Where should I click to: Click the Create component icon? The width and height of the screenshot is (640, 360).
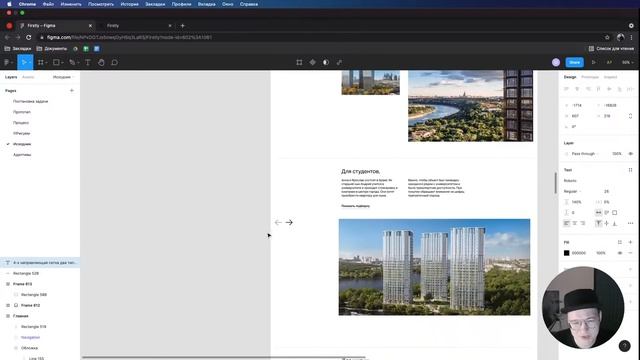(313, 62)
